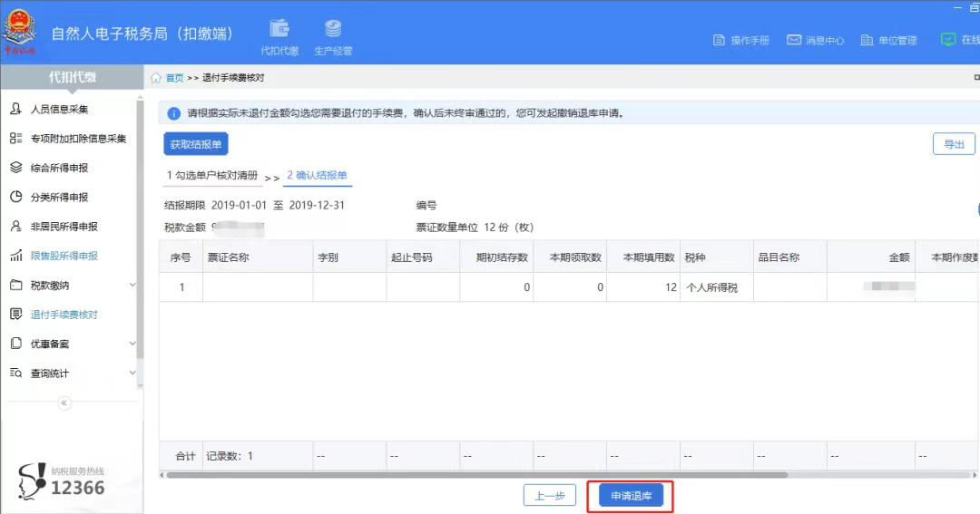Click 字别 column header

point(349,257)
